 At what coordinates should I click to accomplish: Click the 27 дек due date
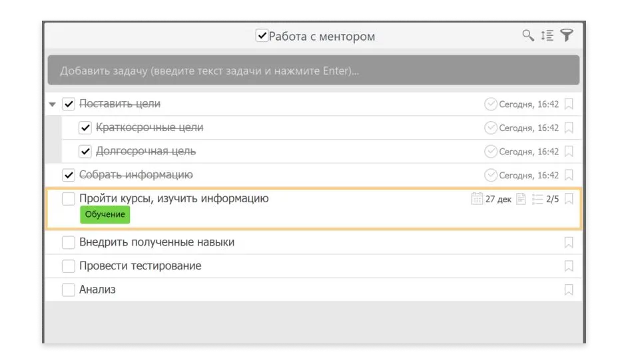498,199
